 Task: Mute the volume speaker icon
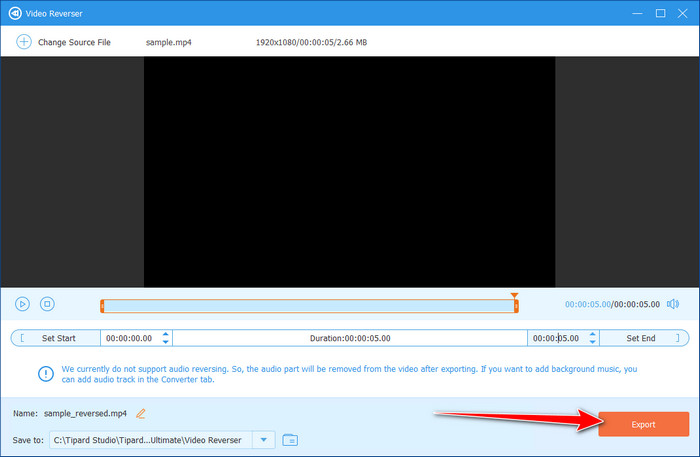[672, 304]
